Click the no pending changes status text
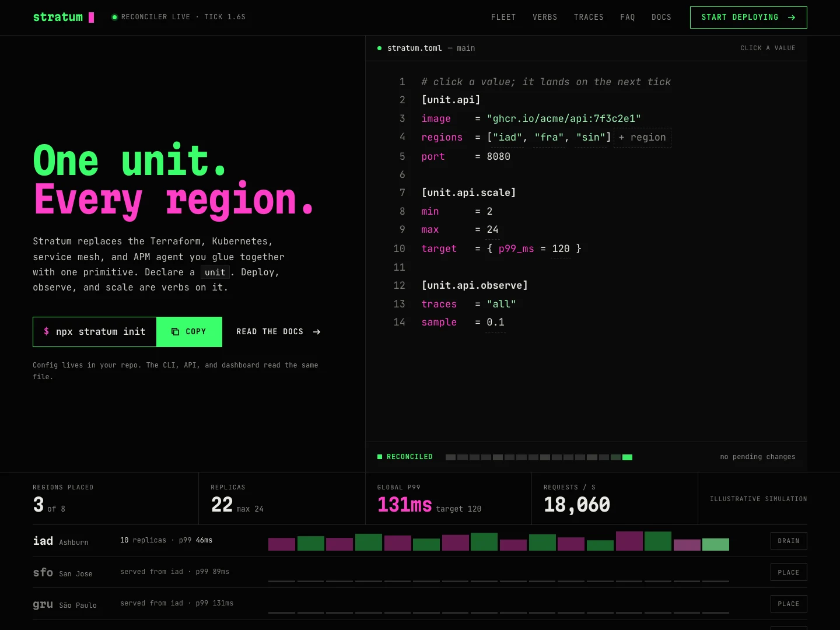Screen dimensions: 840x630 click(757, 457)
